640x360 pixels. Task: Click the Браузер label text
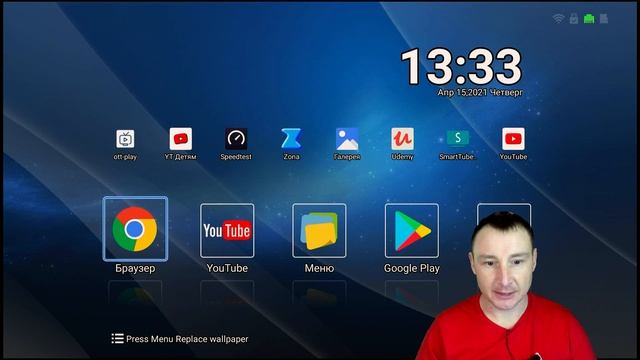point(135,268)
